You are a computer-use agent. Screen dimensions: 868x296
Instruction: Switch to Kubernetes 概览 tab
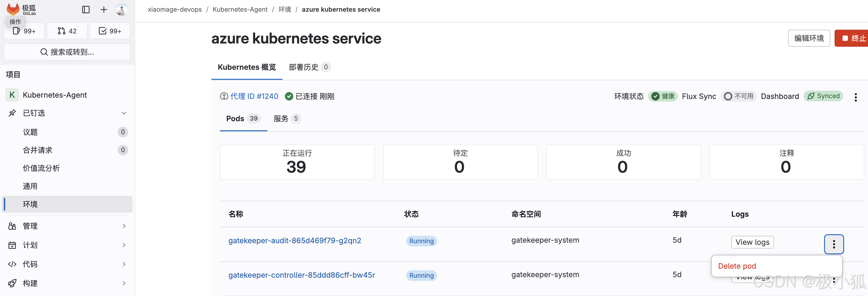pos(247,67)
